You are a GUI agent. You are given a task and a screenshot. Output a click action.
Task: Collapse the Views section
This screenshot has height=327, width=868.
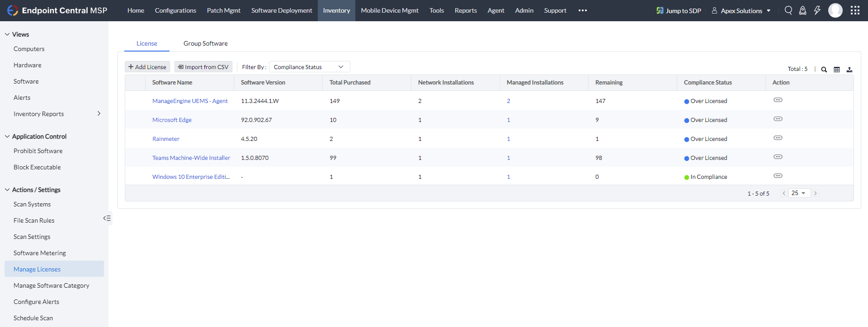coord(7,34)
